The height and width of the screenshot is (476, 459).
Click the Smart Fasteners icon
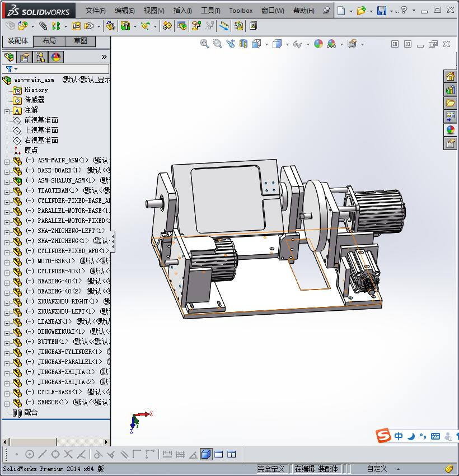pyautogui.click(x=76, y=26)
